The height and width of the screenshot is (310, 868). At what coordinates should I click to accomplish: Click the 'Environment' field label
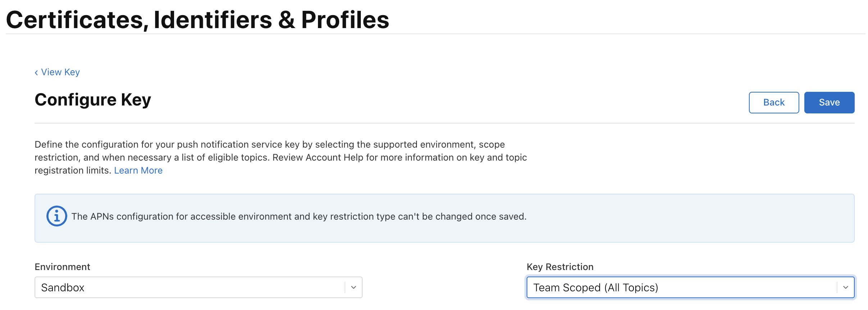62,267
